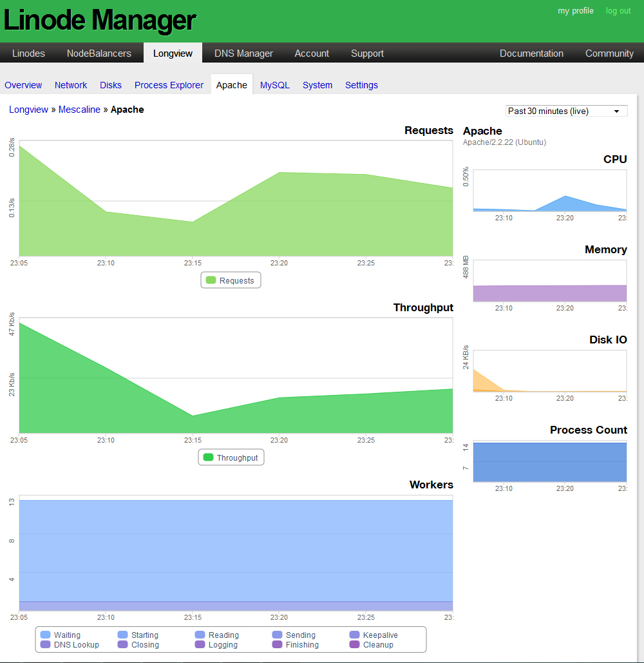Viewport: 644px width, 663px height.
Task: Switch to the Account tab
Action: tap(312, 53)
